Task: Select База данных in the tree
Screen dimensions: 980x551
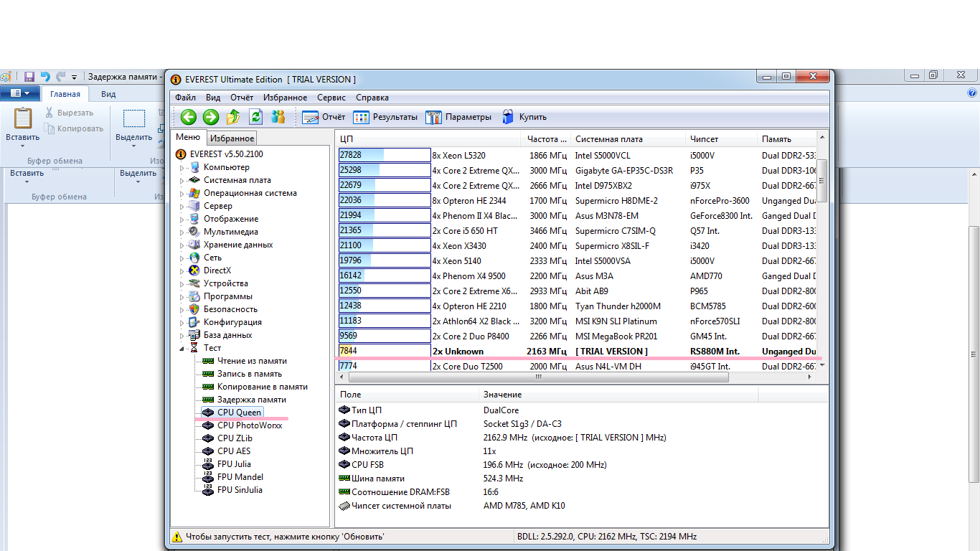Action: 227,335
